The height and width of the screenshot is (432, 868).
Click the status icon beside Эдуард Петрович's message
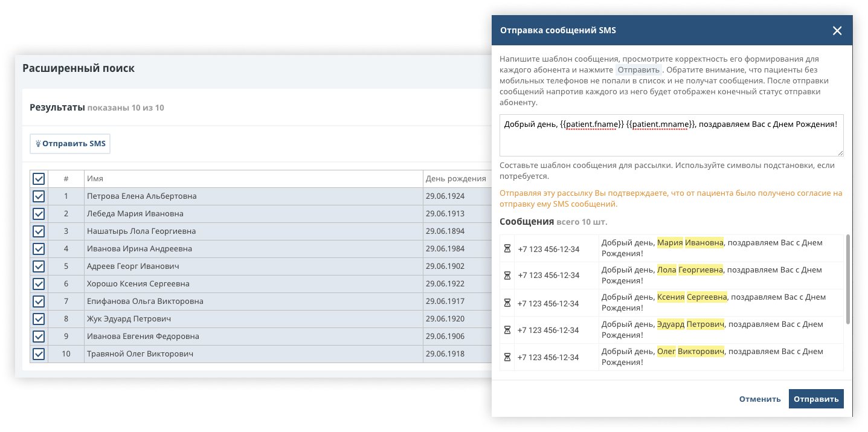click(x=507, y=330)
